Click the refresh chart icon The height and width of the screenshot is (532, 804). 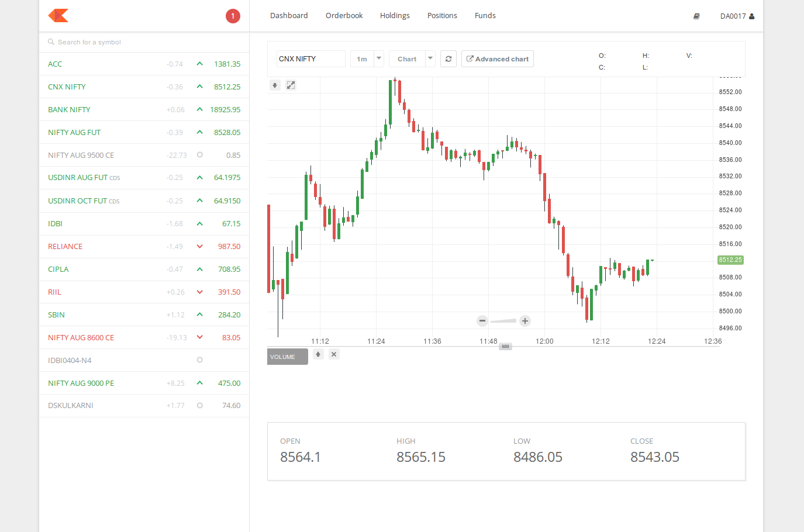448,58
